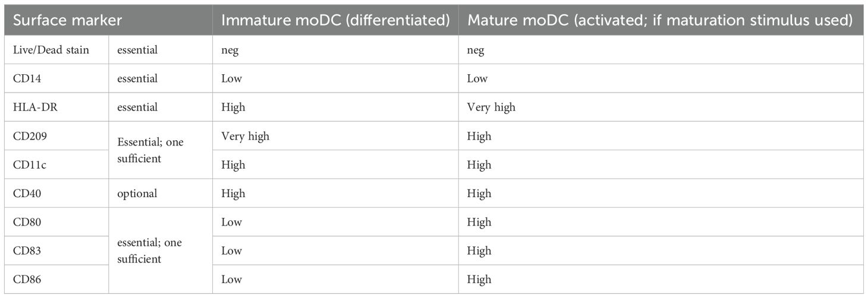Viewport: 868px width, 298px height.
Task: Select the "Live/Dead stain" row label
Action: coord(51,50)
